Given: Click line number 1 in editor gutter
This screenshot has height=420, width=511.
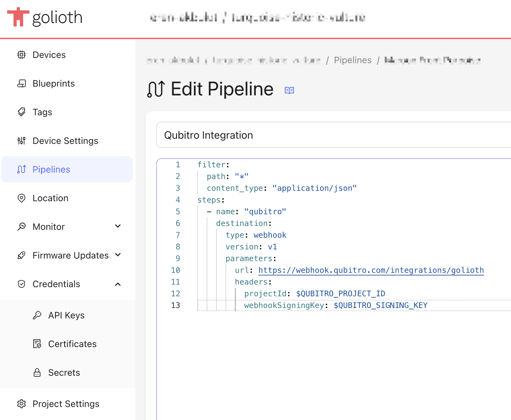Looking at the screenshot, I should coord(178,165).
